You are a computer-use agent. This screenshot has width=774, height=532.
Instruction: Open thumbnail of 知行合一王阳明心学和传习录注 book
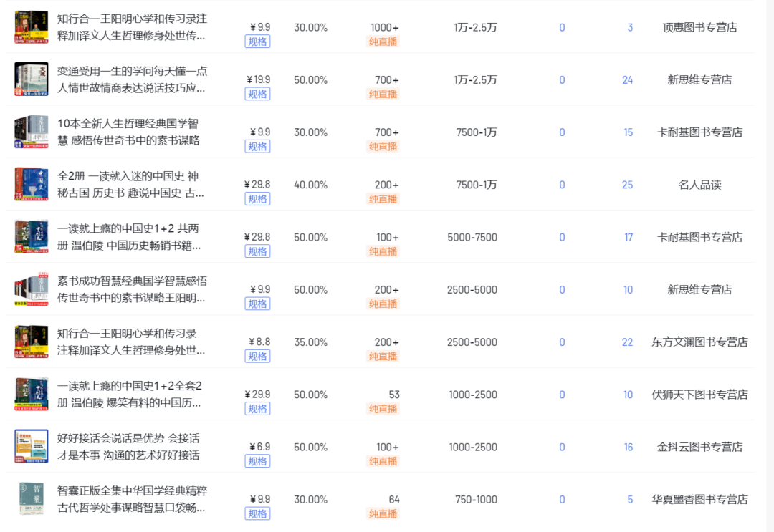pos(32,27)
